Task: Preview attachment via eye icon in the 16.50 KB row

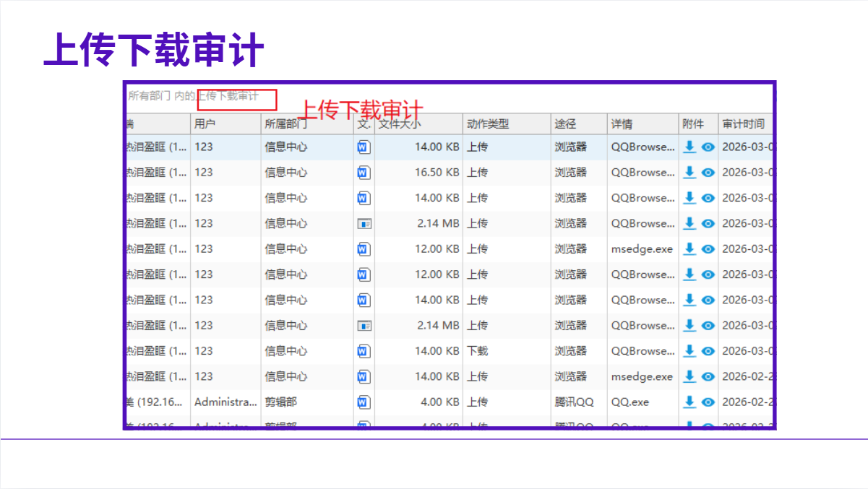Action: [x=708, y=173]
